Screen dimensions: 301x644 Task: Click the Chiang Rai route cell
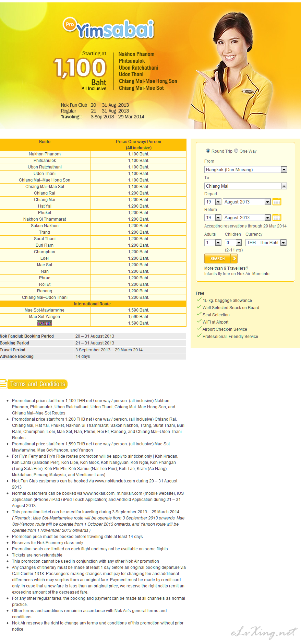click(45, 193)
